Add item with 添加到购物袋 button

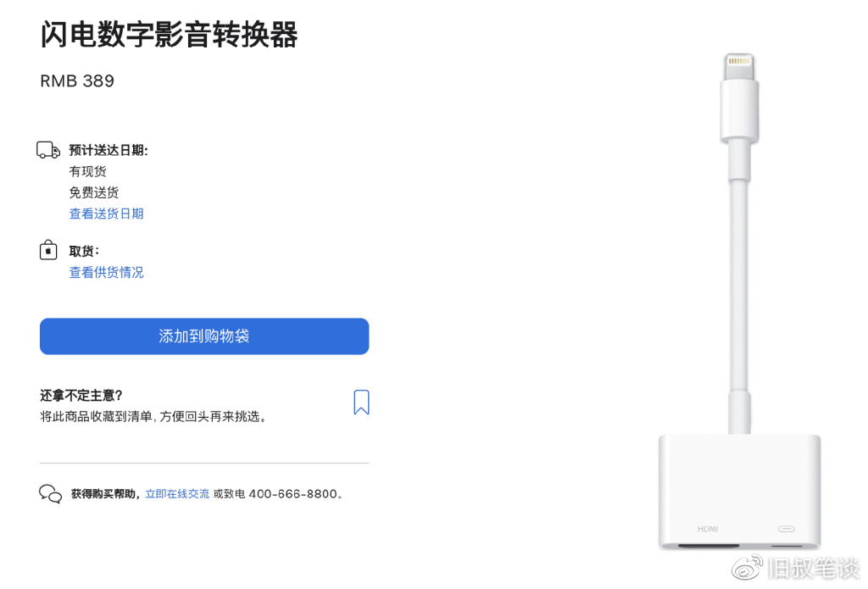(204, 336)
